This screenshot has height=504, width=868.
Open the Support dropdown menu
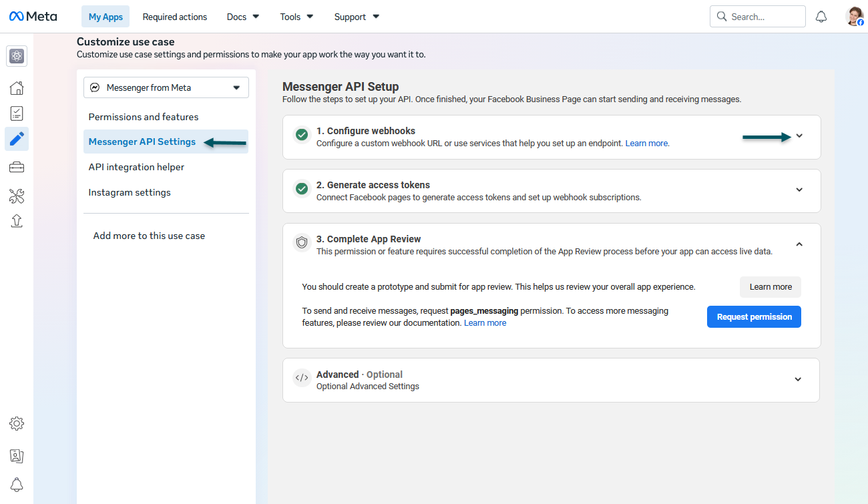pyautogui.click(x=357, y=17)
